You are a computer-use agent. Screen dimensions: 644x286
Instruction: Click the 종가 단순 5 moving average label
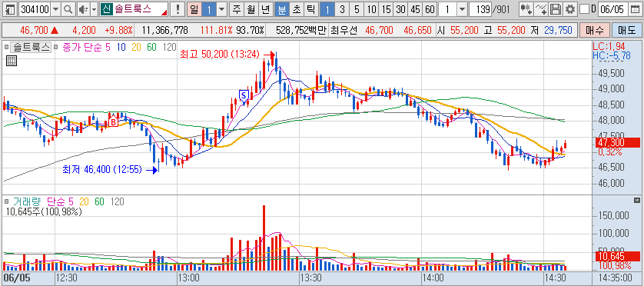click(86, 47)
